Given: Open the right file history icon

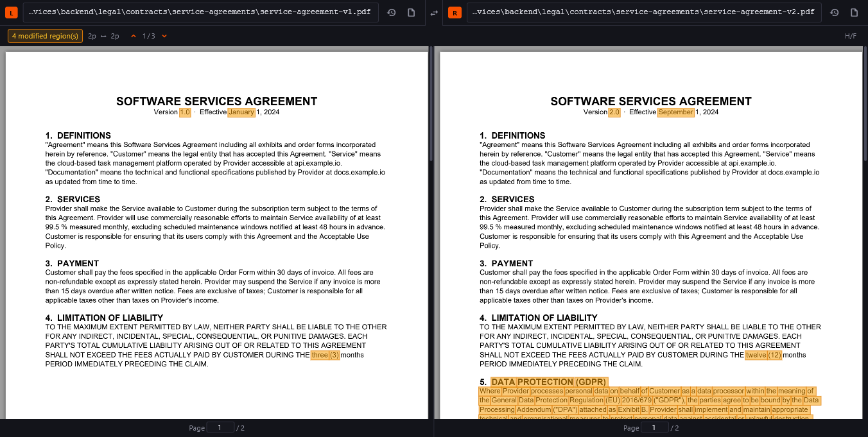Looking at the screenshot, I should point(834,13).
